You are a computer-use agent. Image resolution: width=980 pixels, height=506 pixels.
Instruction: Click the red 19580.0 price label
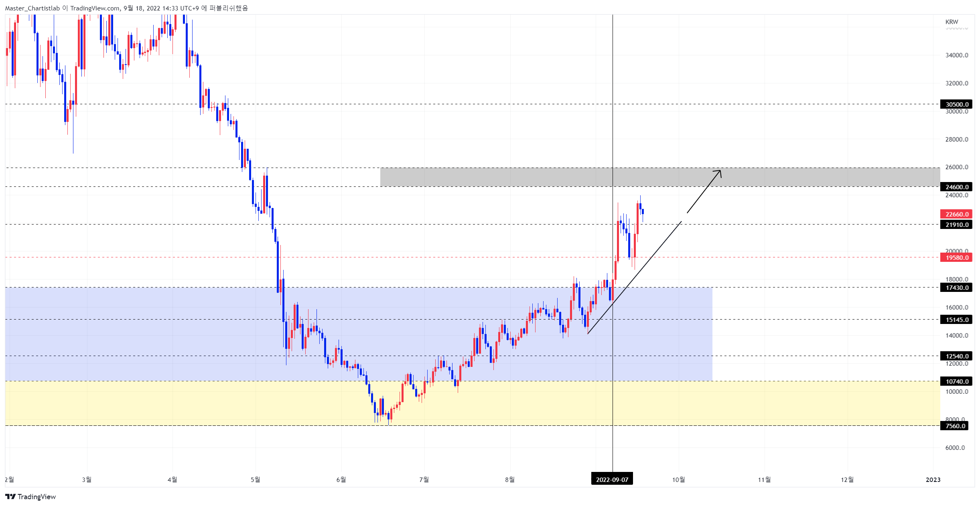[x=956, y=257]
